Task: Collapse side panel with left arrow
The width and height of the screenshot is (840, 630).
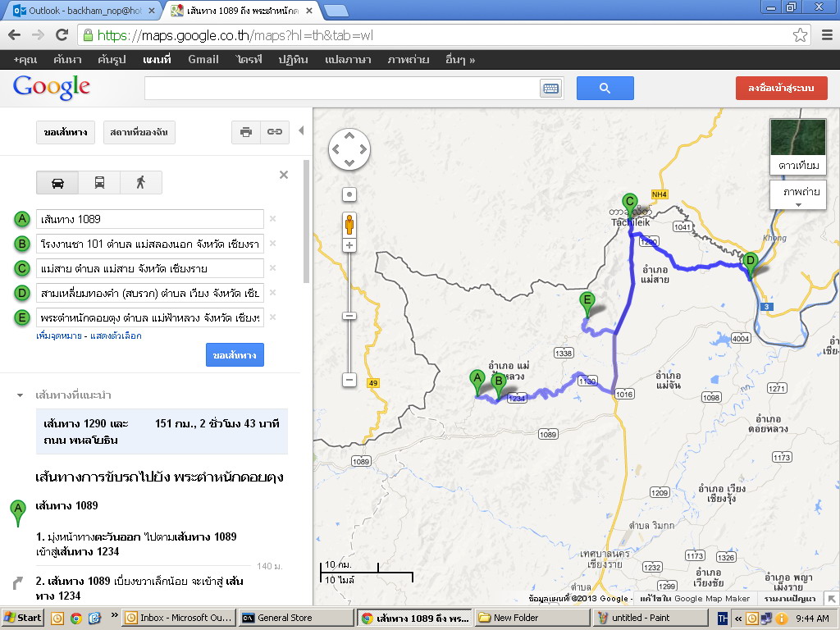Action: 301,130
